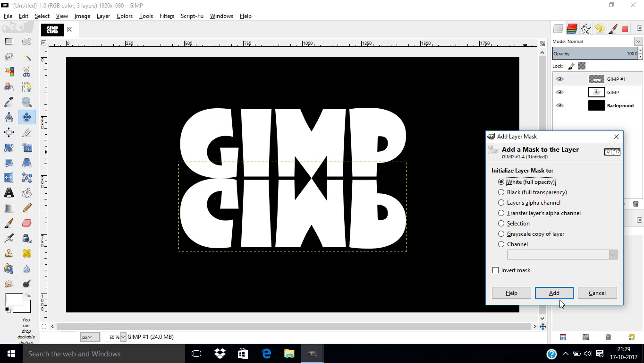Hide the GIMP #1 layer
This screenshot has width=644, height=363.
[x=559, y=79]
